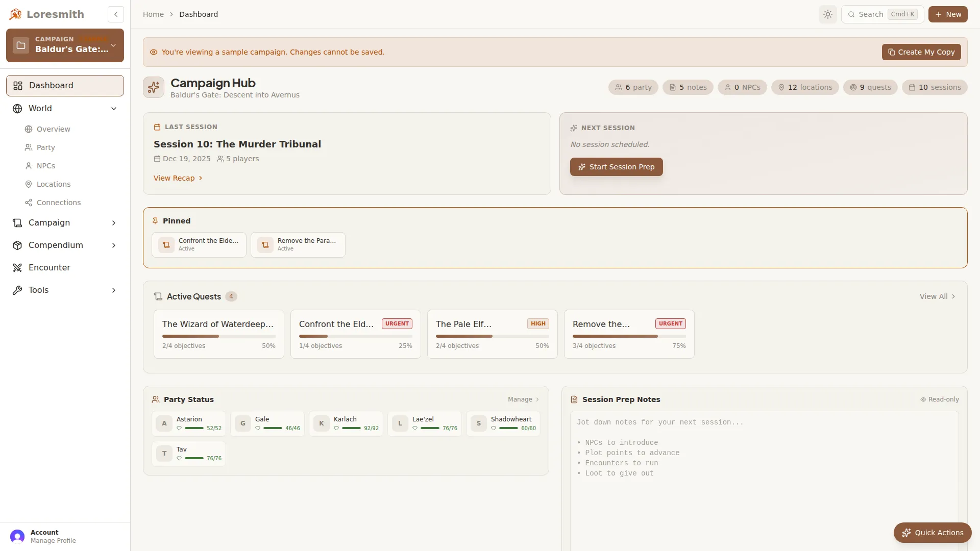Click the Start Session Prep button
Screen dimensions: 980x551
point(616,167)
